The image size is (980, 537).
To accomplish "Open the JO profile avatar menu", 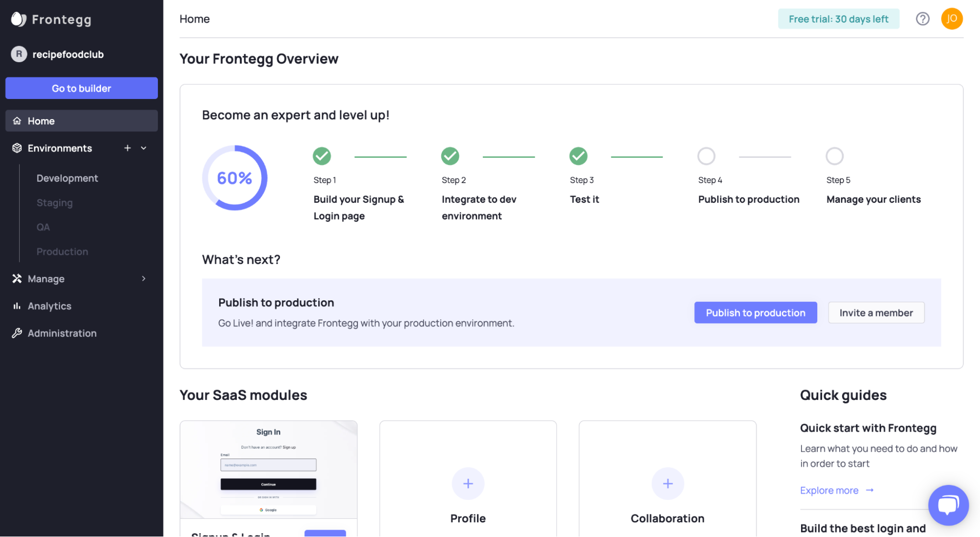I will tap(952, 19).
